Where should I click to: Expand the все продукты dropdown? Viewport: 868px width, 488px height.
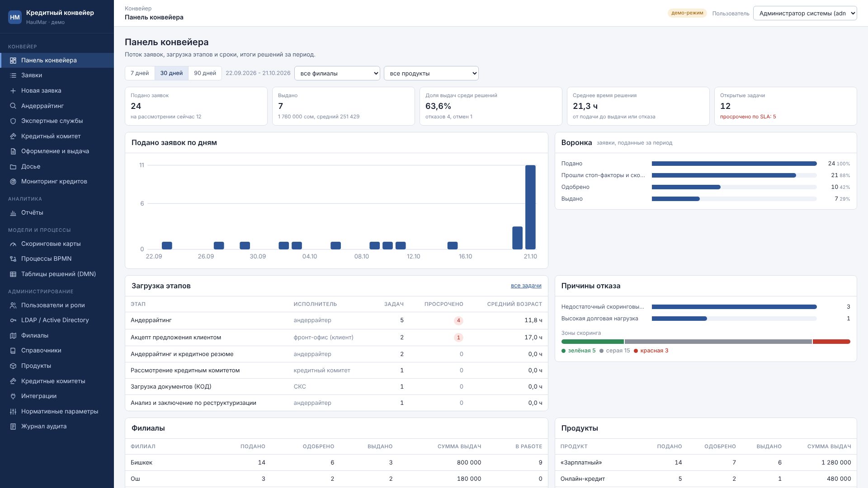[x=431, y=73]
